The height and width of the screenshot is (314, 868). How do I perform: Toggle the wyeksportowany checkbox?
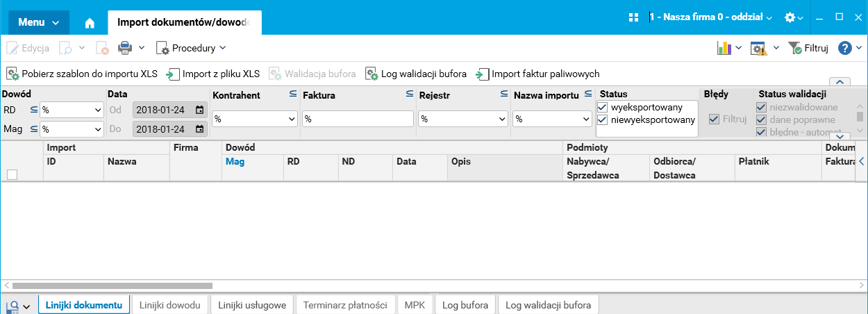tap(603, 107)
